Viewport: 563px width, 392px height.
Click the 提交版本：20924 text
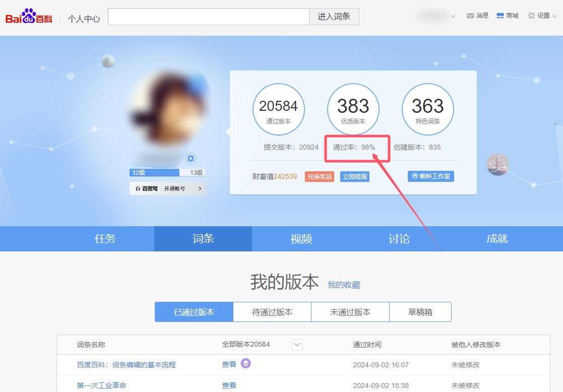point(291,147)
